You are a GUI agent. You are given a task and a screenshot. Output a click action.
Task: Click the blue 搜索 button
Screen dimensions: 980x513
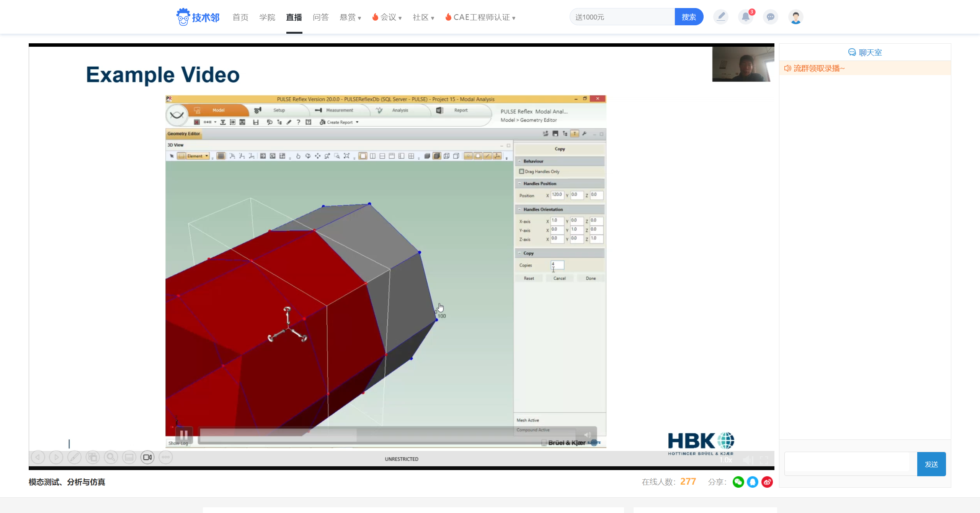pos(689,17)
